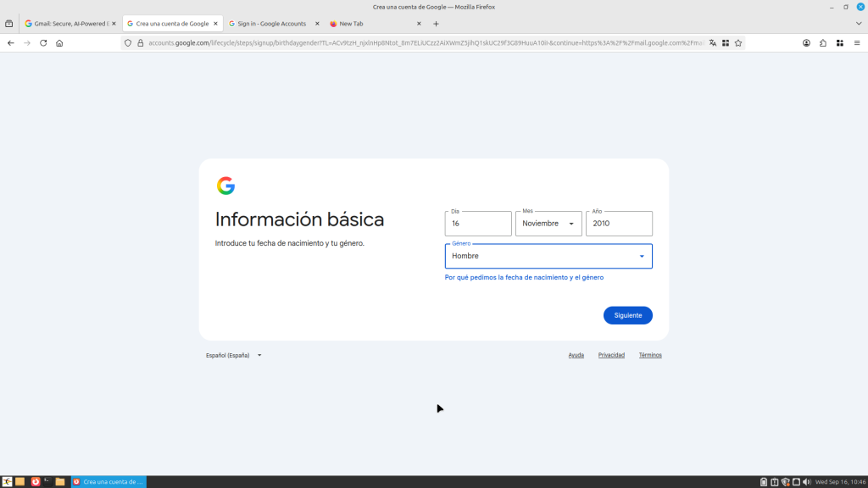List all tabs with the chevron

859,24
